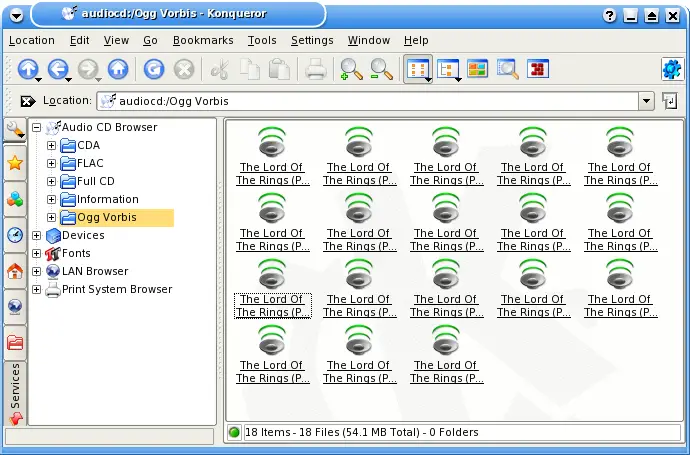This screenshot has width=690, height=455.
Task: Switch to Icon View mode button
Action: click(x=416, y=69)
